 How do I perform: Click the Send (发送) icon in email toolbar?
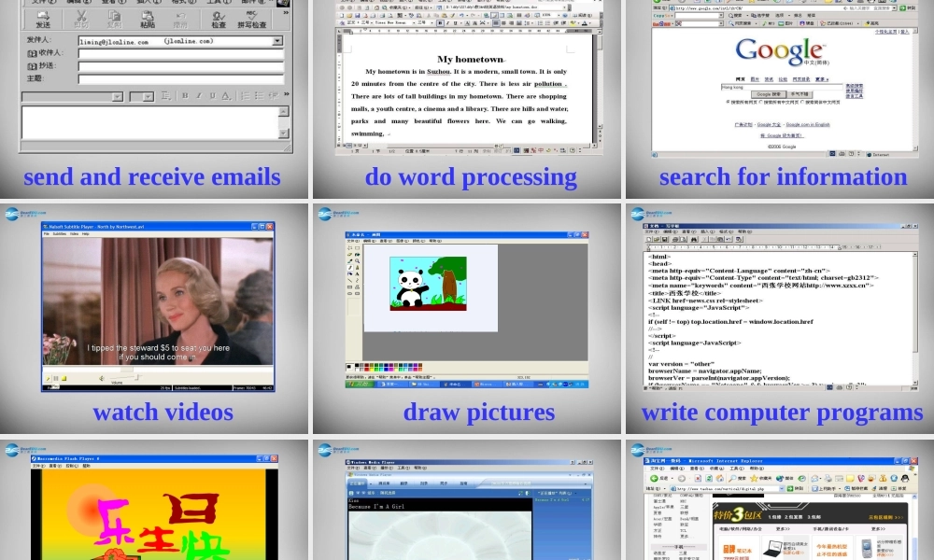pyautogui.click(x=43, y=19)
